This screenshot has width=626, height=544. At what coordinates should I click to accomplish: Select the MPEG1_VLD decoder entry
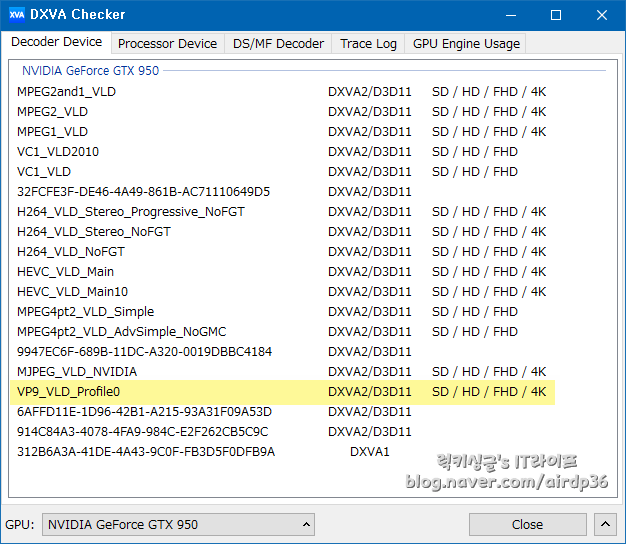tap(281, 132)
